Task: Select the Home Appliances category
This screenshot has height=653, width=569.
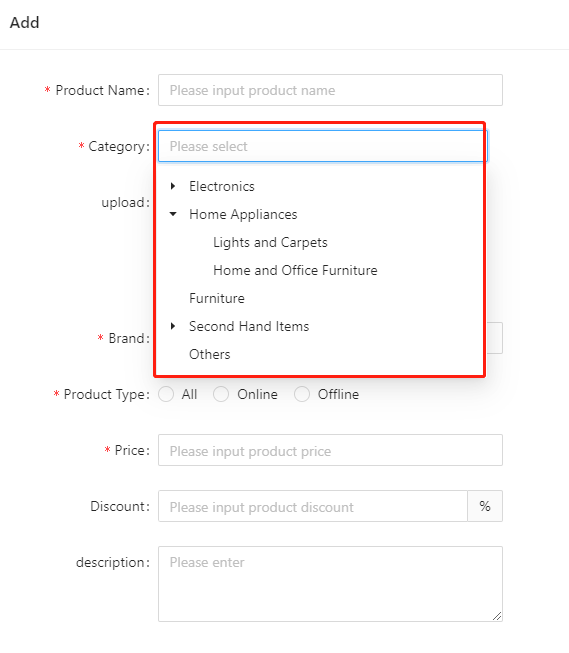Action: [x=243, y=214]
